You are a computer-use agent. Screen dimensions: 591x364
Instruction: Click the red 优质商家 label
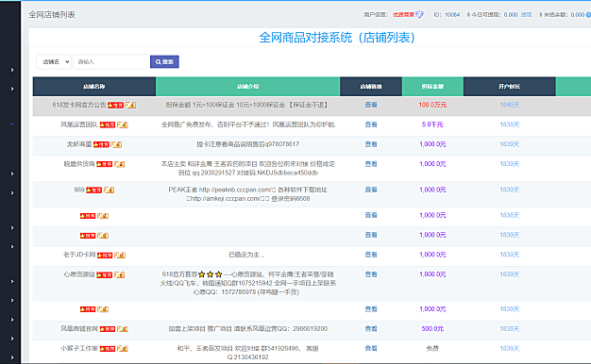coord(403,15)
